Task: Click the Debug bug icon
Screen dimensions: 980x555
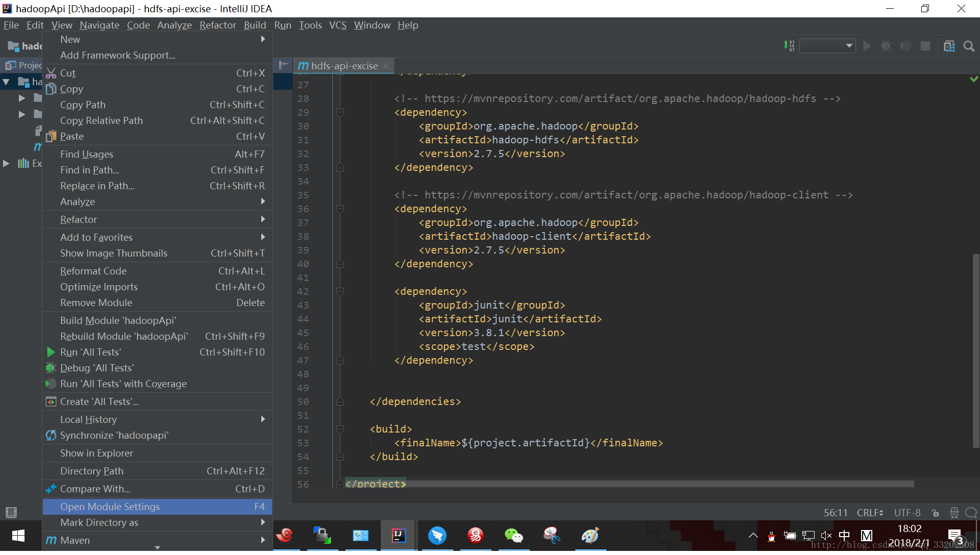Action: [x=51, y=368]
